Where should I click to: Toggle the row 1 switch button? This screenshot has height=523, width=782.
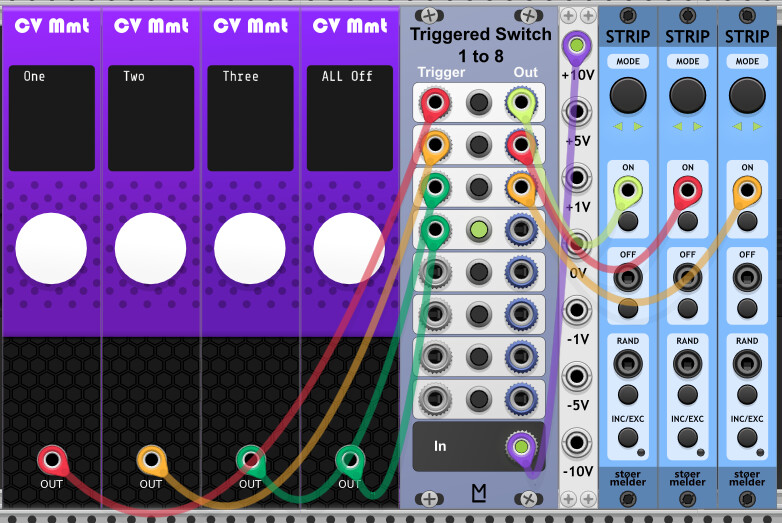tap(479, 103)
